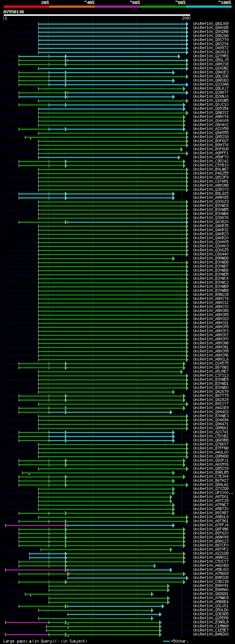Click the cyan ~100% identity legend segment
The height and width of the screenshot is (644, 235).
pyautogui.click(x=209, y=6)
